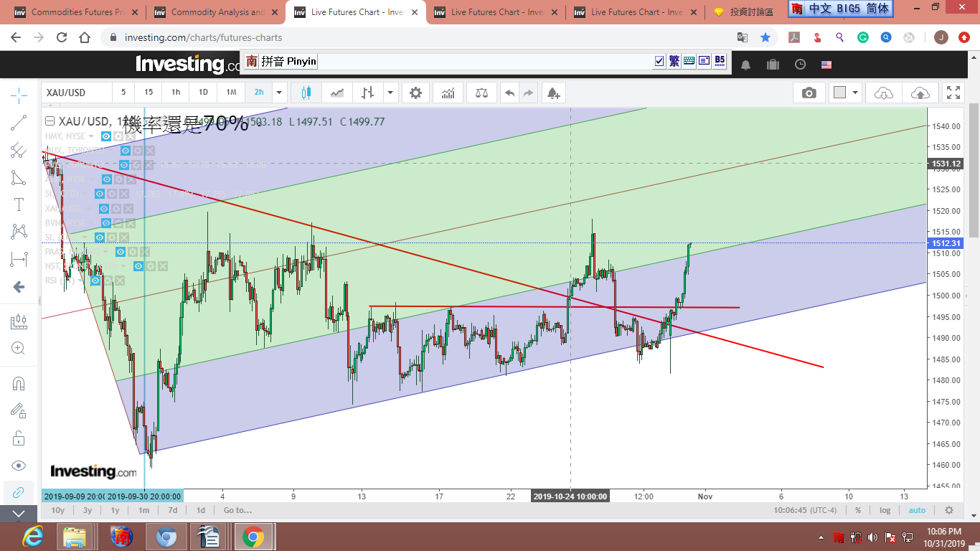The height and width of the screenshot is (551, 980).
Task: Set chart range to 10y
Action: click(57, 510)
